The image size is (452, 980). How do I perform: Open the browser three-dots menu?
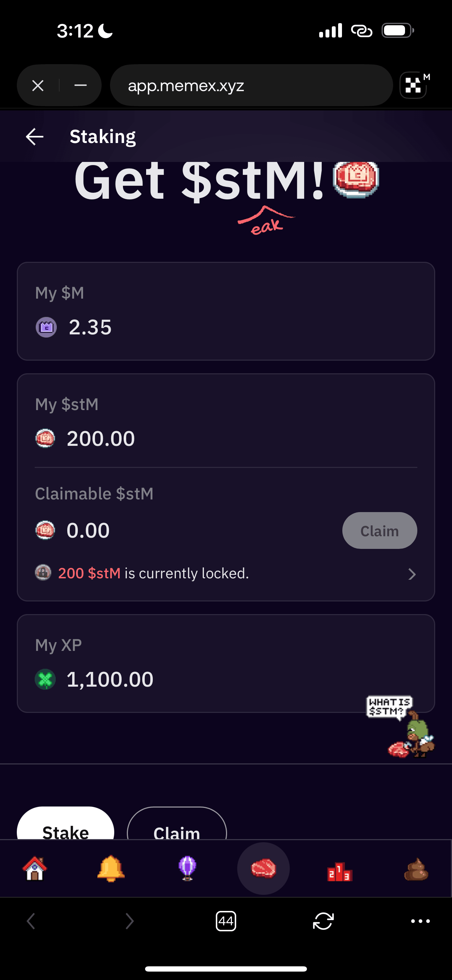(x=420, y=921)
